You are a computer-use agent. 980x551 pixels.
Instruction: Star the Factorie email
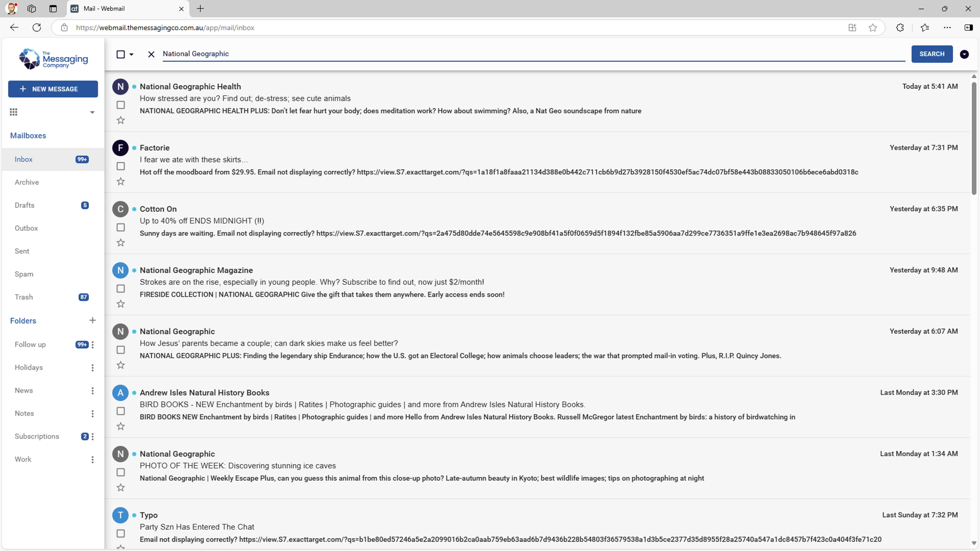[x=120, y=181]
